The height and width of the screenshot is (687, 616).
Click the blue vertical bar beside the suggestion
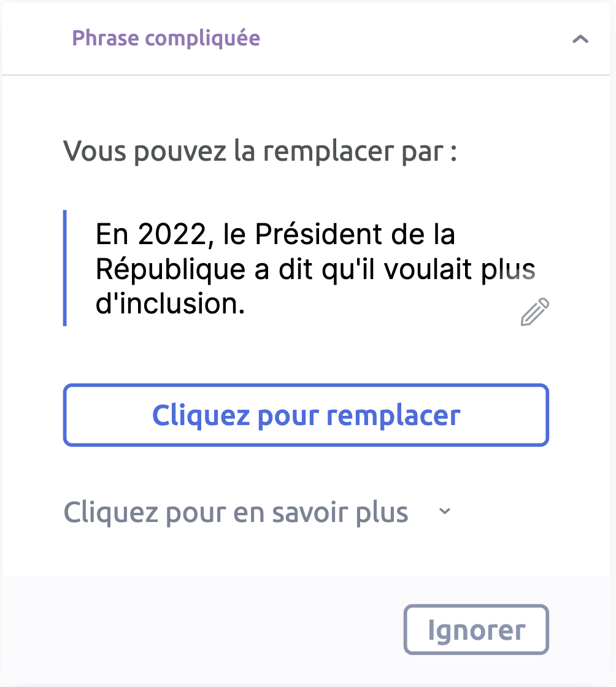[x=65, y=268]
